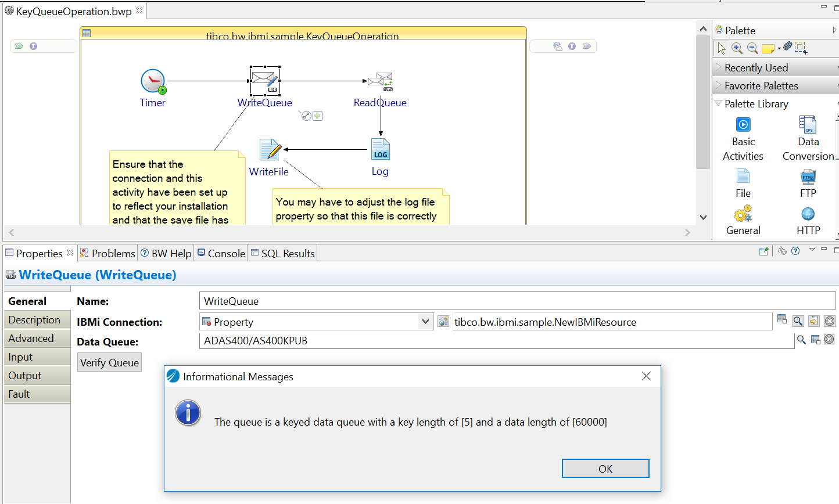This screenshot has width=839, height=504.
Task: Choose the palette Select arrow tool
Action: click(722, 48)
